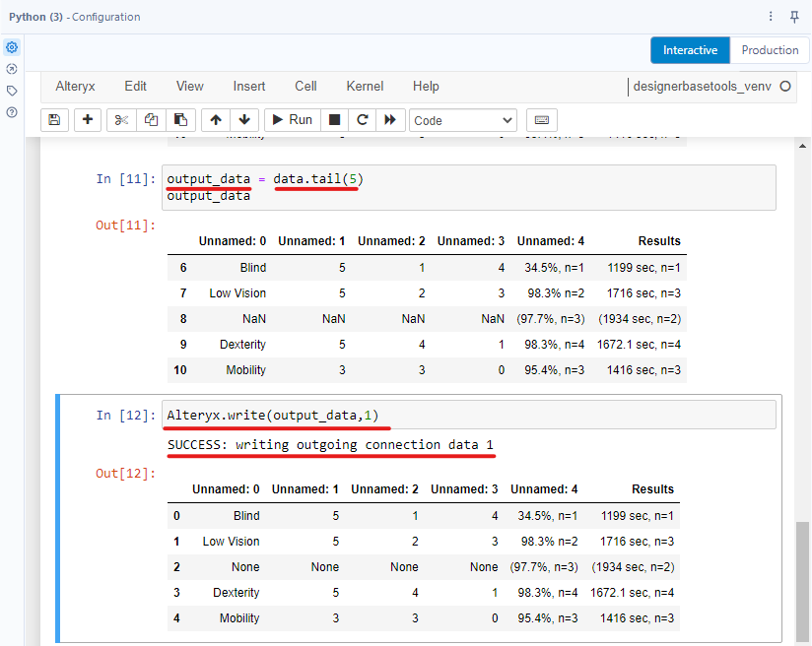Open the three-dot options menu in header
The height and width of the screenshot is (646, 812).
771,17
